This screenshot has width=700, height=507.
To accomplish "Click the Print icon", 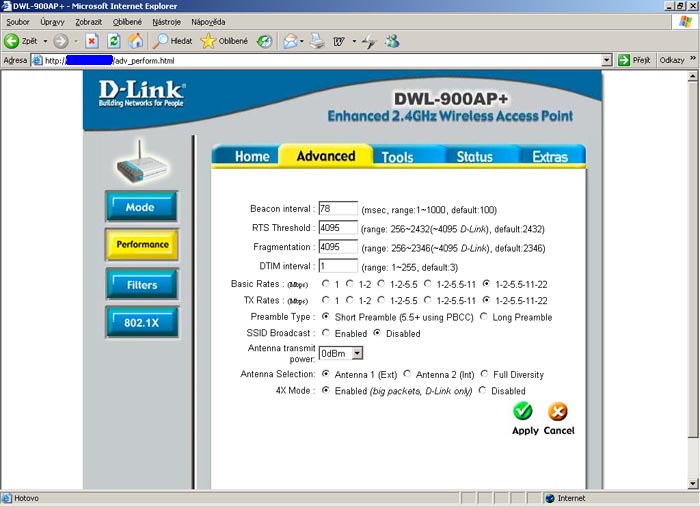I will (x=317, y=41).
